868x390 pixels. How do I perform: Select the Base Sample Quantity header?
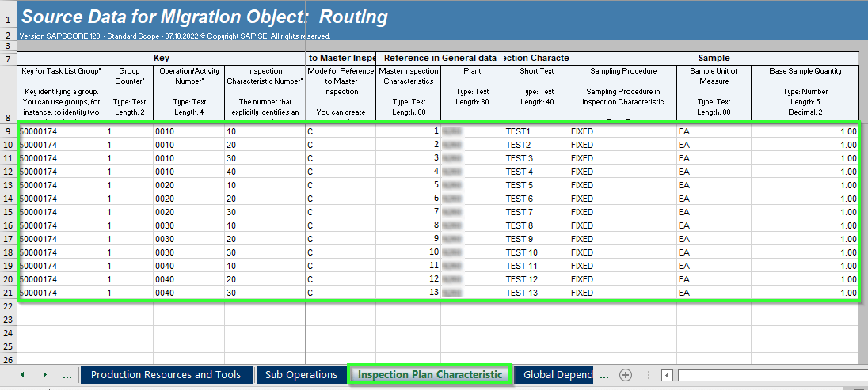tap(805, 93)
